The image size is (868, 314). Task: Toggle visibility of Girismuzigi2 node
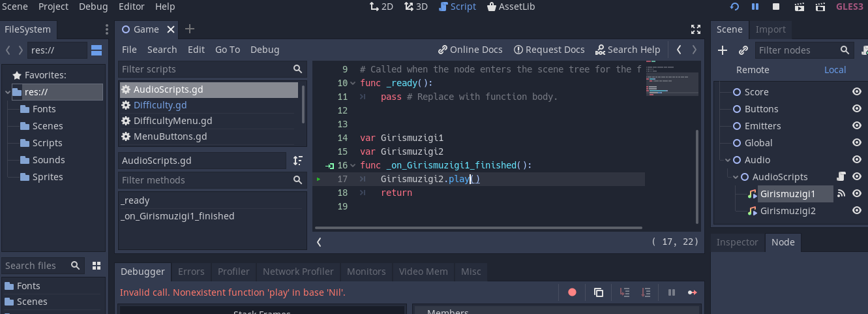click(x=857, y=211)
